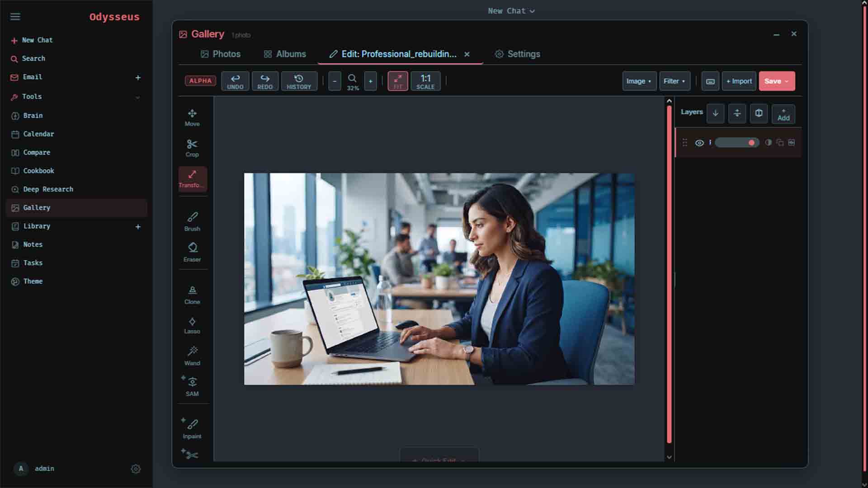This screenshot has width=868, height=488.
Task: Activate the SAM segmentation tool
Action: click(x=192, y=387)
